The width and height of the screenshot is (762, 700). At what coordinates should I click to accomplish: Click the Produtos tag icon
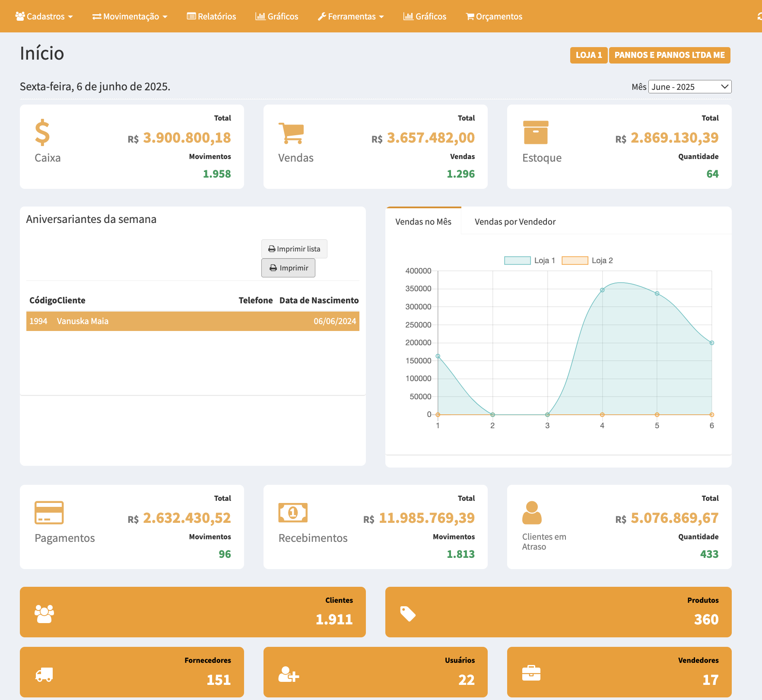[407, 614]
